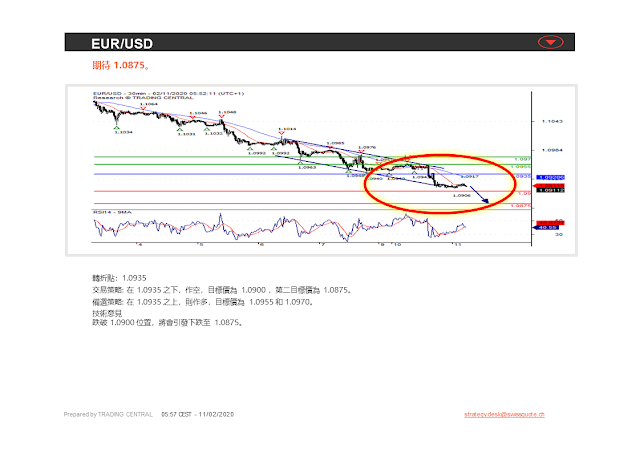This screenshot has height=453, width=640.
Task: Click the 1.1043 price axis label
Action: pyautogui.click(x=552, y=121)
